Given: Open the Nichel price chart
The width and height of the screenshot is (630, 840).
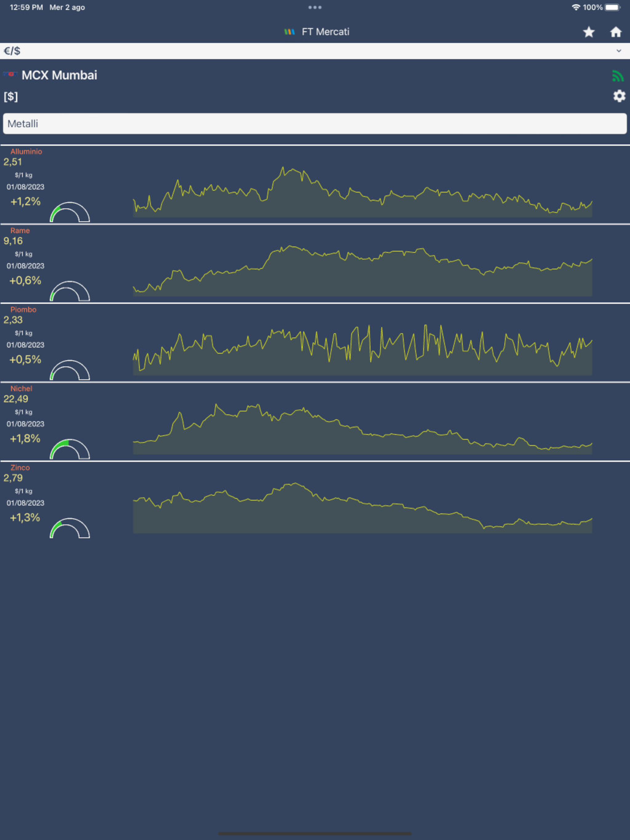Looking at the screenshot, I should [x=362, y=429].
